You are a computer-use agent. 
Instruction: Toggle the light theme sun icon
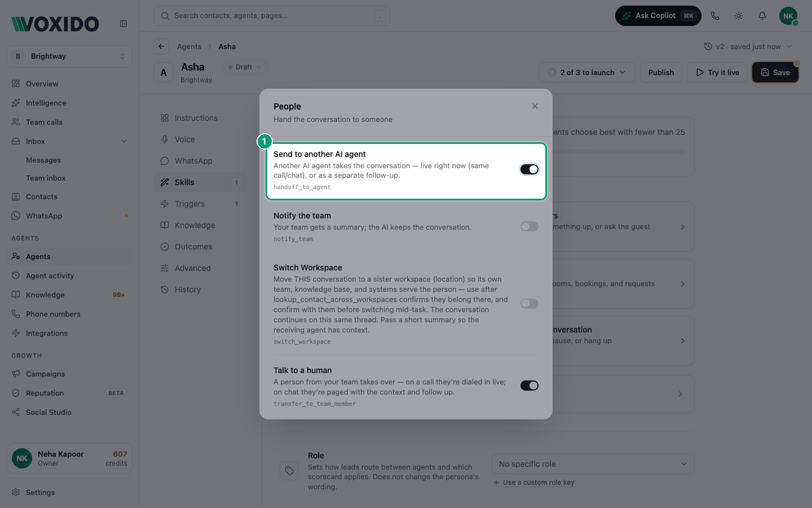(739, 16)
